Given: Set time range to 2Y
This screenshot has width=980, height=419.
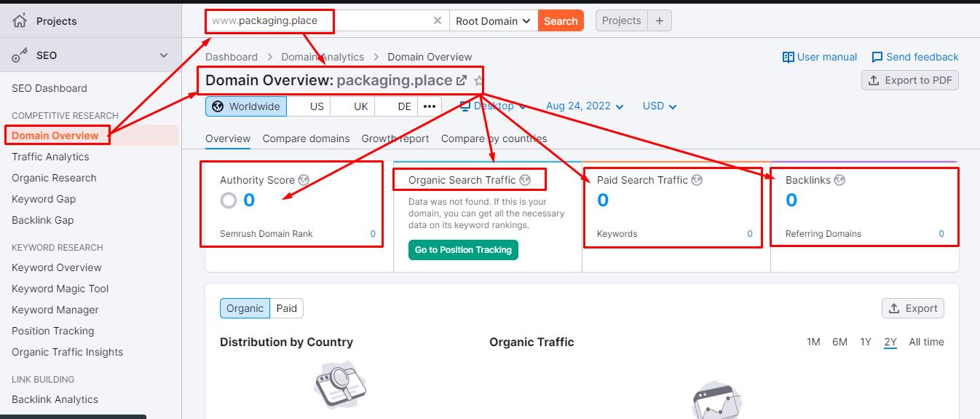Looking at the screenshot, I should (x=890, y=342).
